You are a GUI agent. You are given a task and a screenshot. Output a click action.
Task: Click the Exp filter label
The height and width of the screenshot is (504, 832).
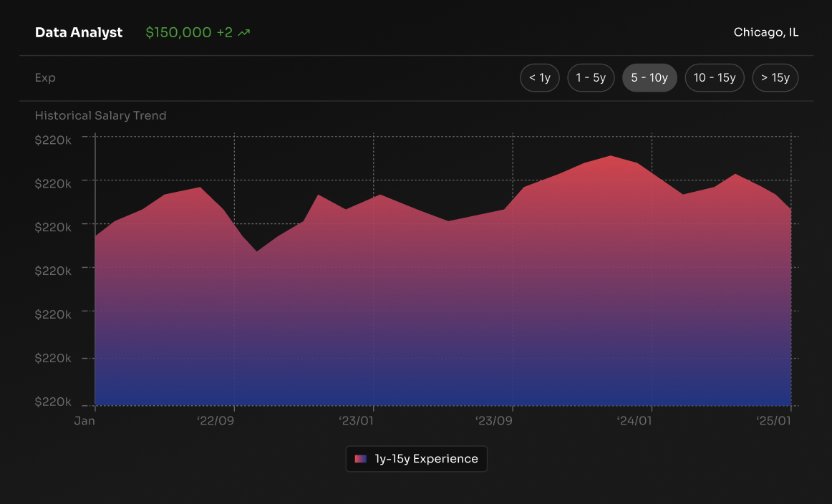pyautogui.click(x=45, y=78)
